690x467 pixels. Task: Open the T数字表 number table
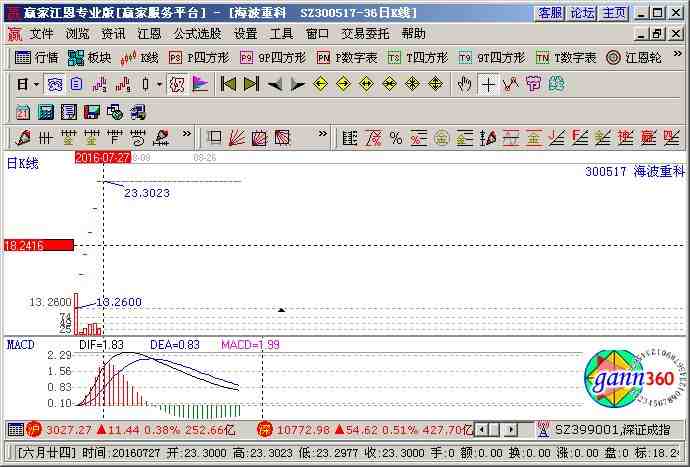pyautogui.click(x=566, y=58)
